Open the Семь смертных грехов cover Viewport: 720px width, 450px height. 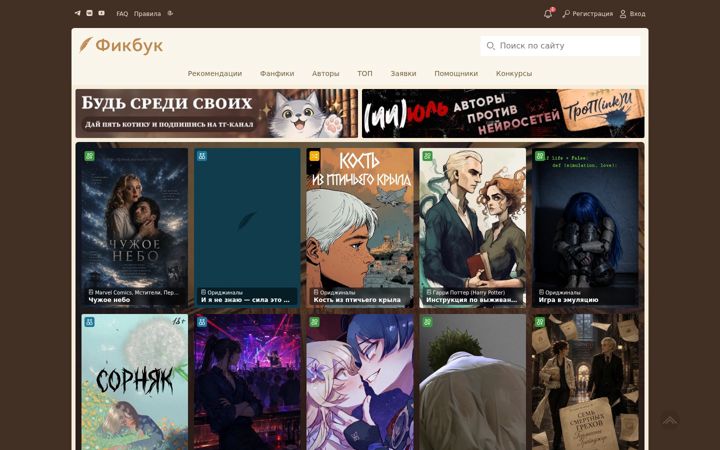click(x=585, y=382)
